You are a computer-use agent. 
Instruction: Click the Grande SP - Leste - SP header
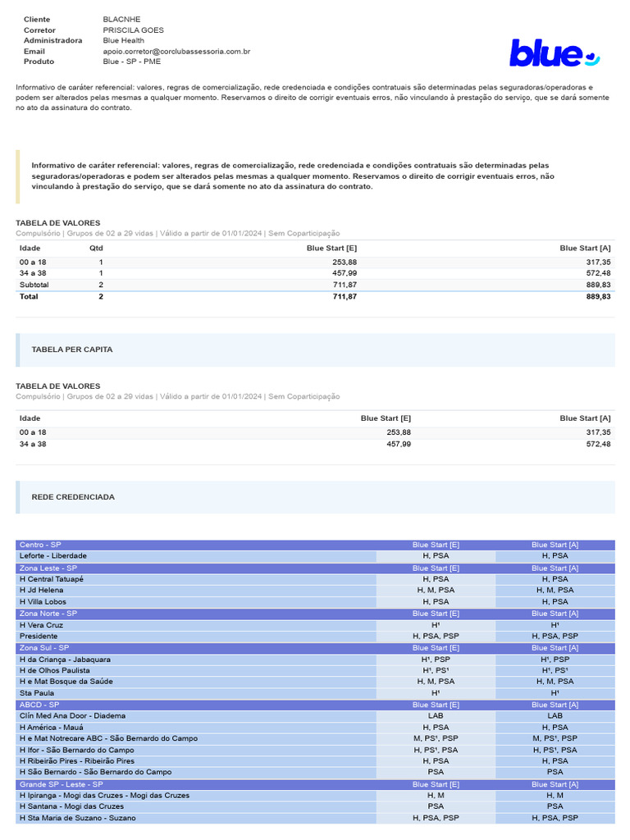[315, 785]
